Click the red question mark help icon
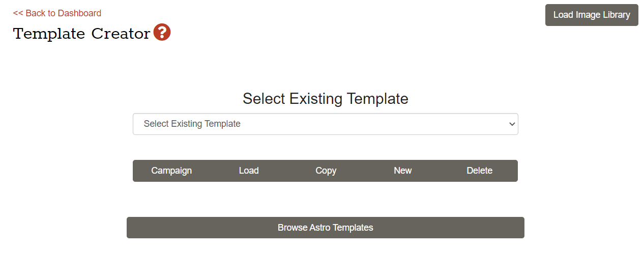 (x=162, y=33)
